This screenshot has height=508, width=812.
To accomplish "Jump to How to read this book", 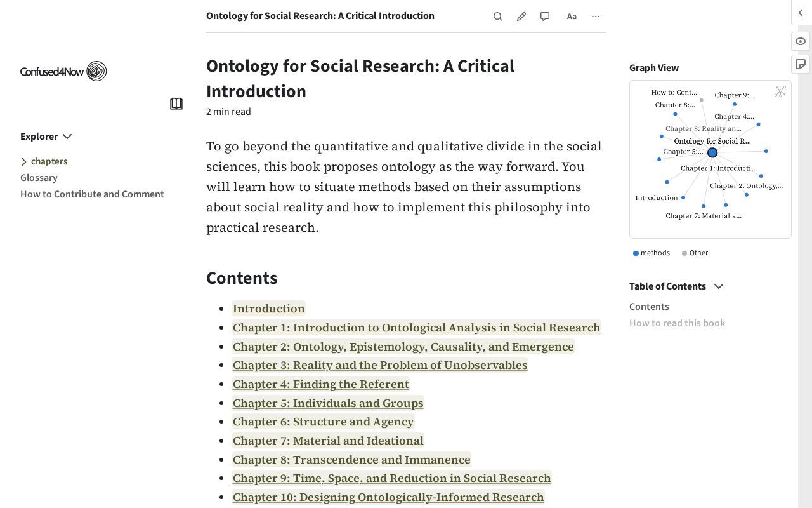I will pyautogui.click(x=677, y=323).
